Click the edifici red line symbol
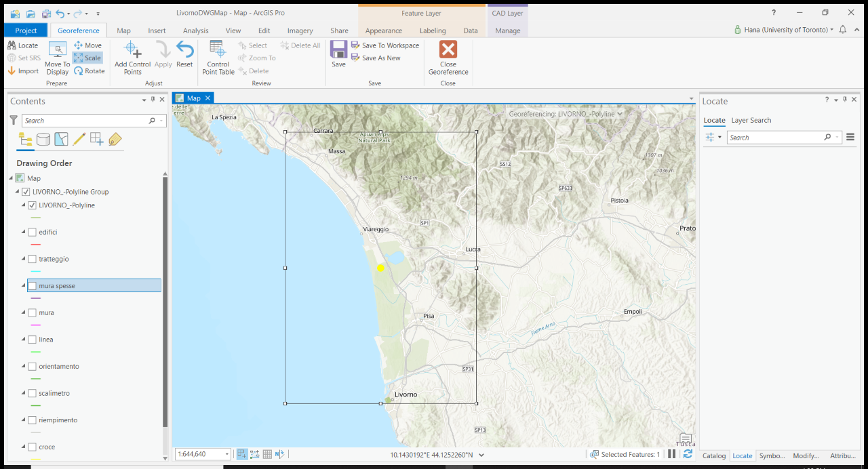Screen dimensions: 868x469 [x=36, y=244]
